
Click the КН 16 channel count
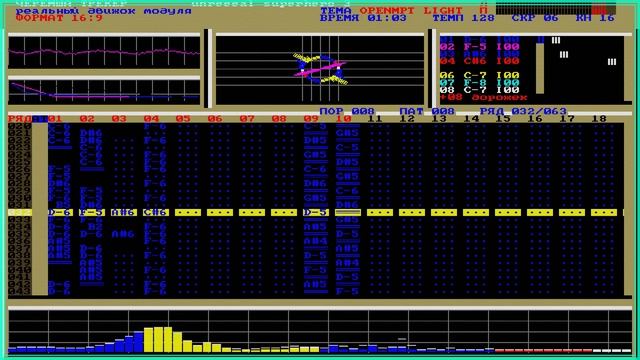595,18
